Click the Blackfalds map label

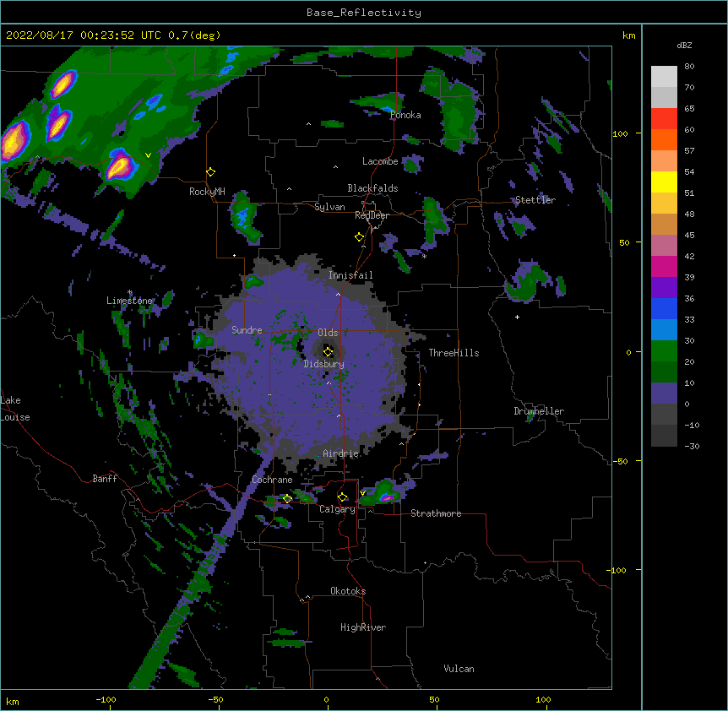pos(372,188)
